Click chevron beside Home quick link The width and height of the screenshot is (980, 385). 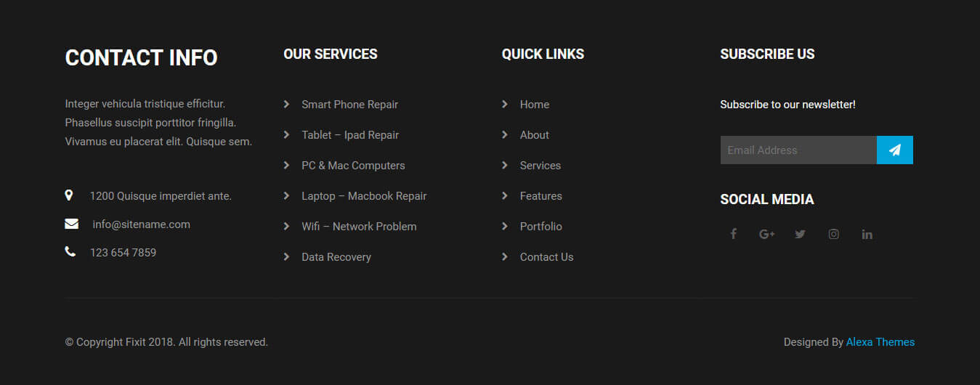tap(505, 105)
